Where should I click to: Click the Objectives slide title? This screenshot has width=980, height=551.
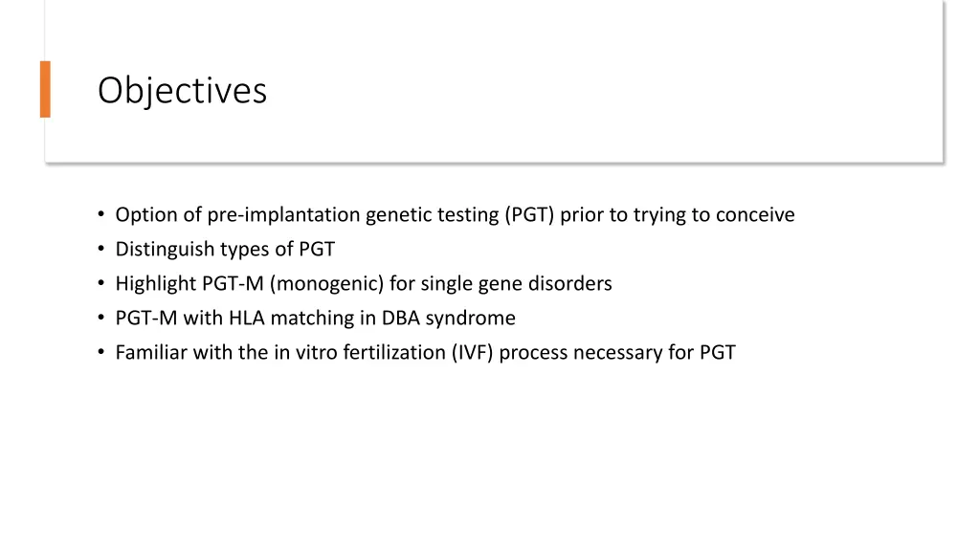182,91
